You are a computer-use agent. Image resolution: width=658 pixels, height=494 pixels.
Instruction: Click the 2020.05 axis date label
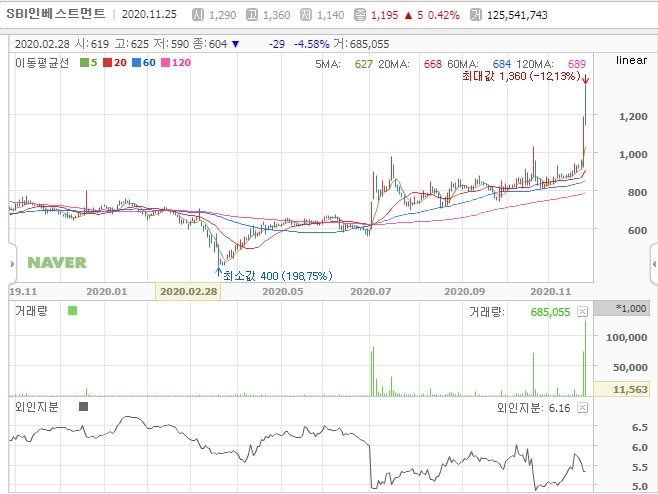[282, 292]
